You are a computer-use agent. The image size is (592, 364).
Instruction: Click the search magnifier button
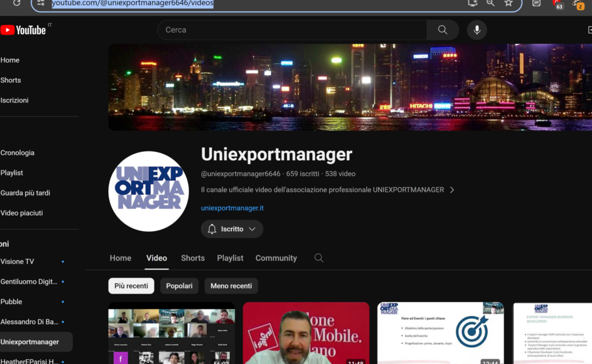(x=442, y=30)
